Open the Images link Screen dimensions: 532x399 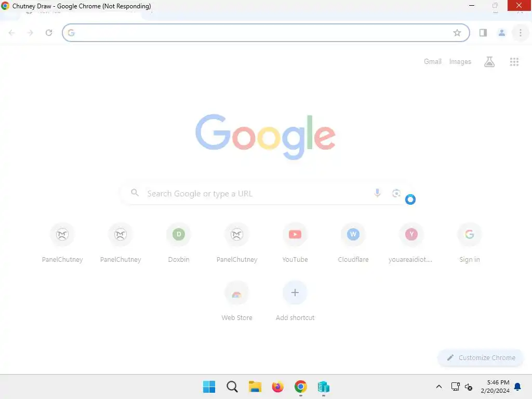pyautogui.click(x=460, y=61)
